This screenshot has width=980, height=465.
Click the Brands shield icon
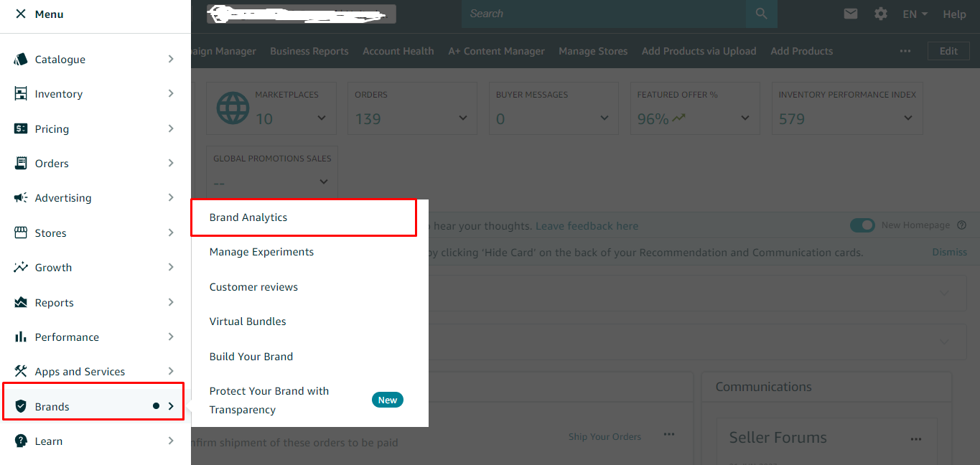21,406
